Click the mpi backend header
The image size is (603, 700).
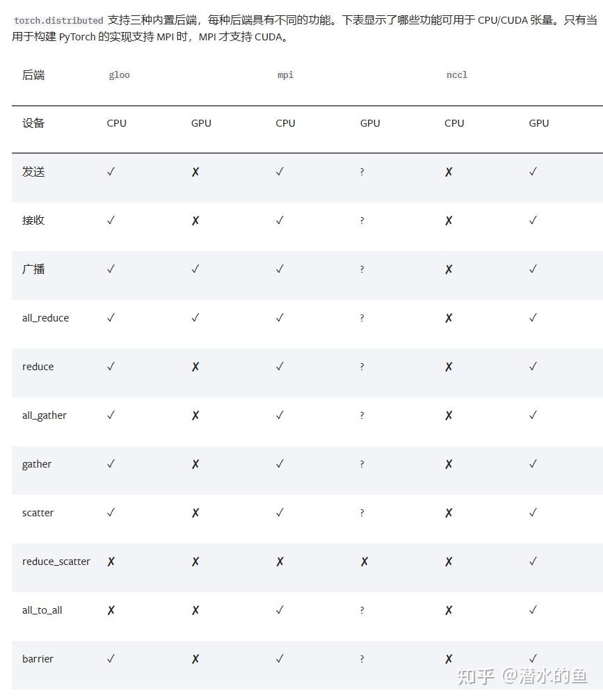coord(285,75)
